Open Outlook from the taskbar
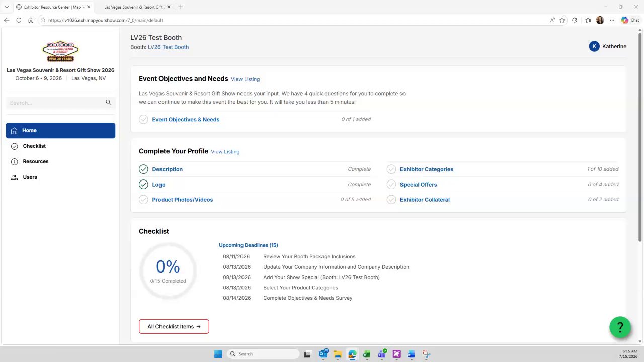 [323, 354]
